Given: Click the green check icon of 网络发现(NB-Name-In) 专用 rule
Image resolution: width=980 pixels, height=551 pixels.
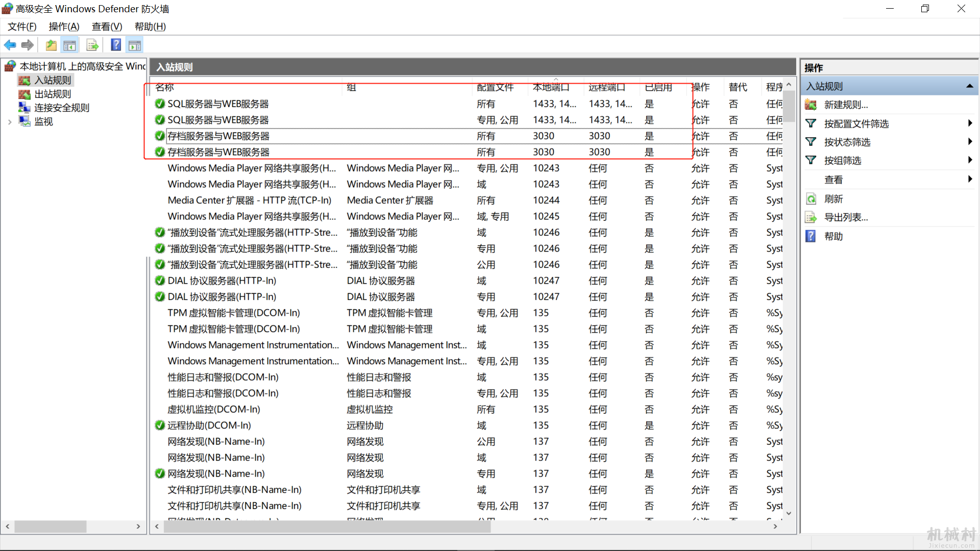Looking at the screenshot, I should [x=160, y=474].
